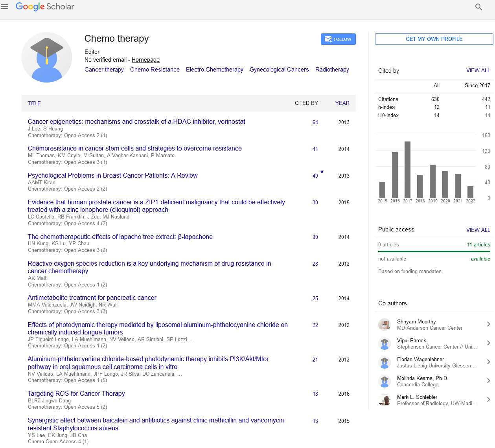The height and width of the screenshot is (448, 495).
Task: Open the hamburger menu icon
Action: (5, 7)
